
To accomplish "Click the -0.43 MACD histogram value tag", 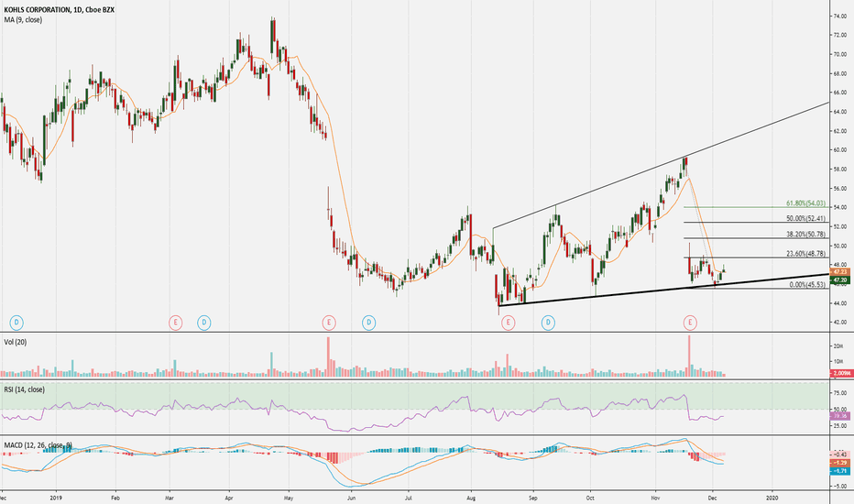I will click(x=839, y=455).
